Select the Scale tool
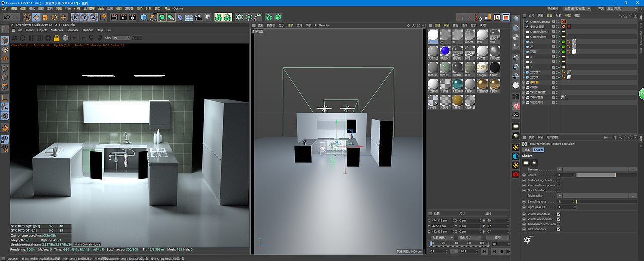The image size is (644, 261). (46, 17)
